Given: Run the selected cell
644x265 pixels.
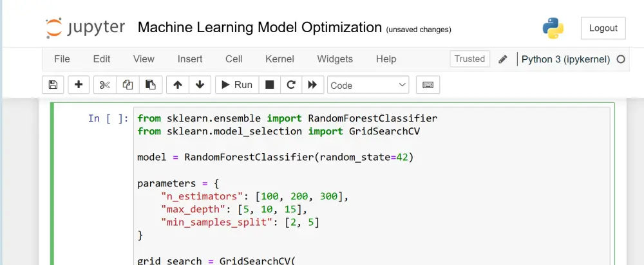Looking at the screenshot, I should pos(237,85).
